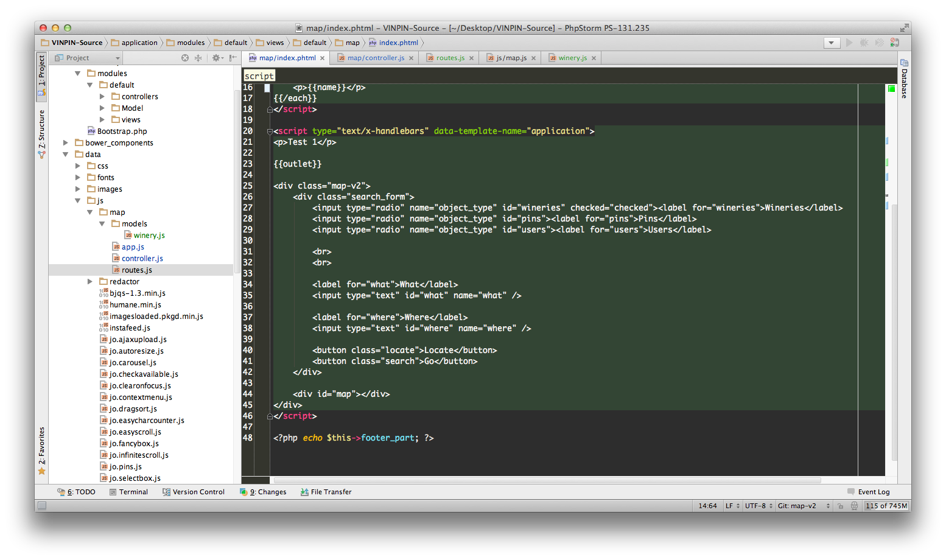The width and height of the screenshot is (946, 560).
Task: Click the Debug bug toolbar icon
Action: click(864, 43)
